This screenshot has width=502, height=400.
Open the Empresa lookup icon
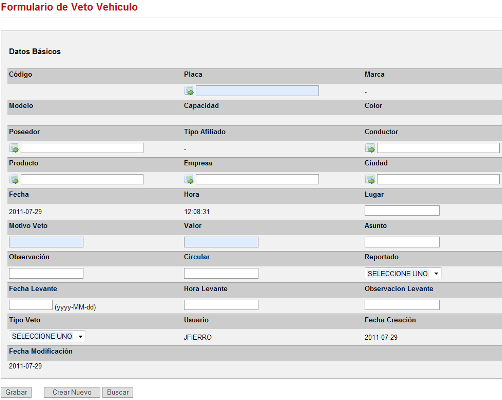tap(189, 180)
